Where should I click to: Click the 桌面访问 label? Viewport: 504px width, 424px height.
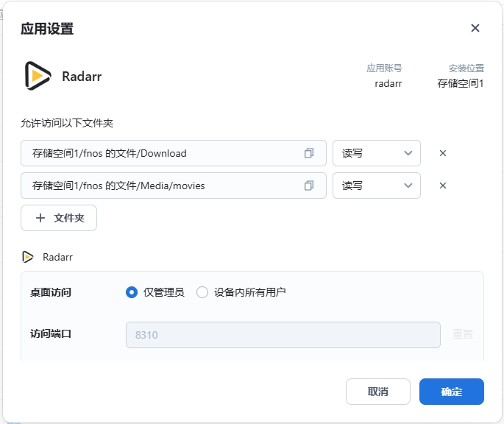[51, 292]
